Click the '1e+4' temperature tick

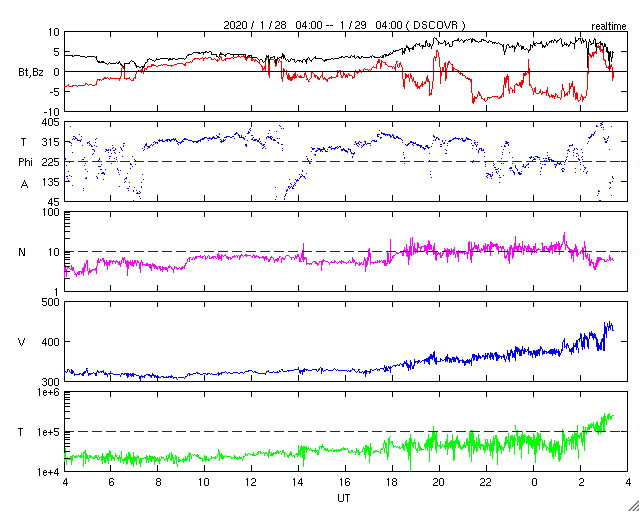(49, 472)
